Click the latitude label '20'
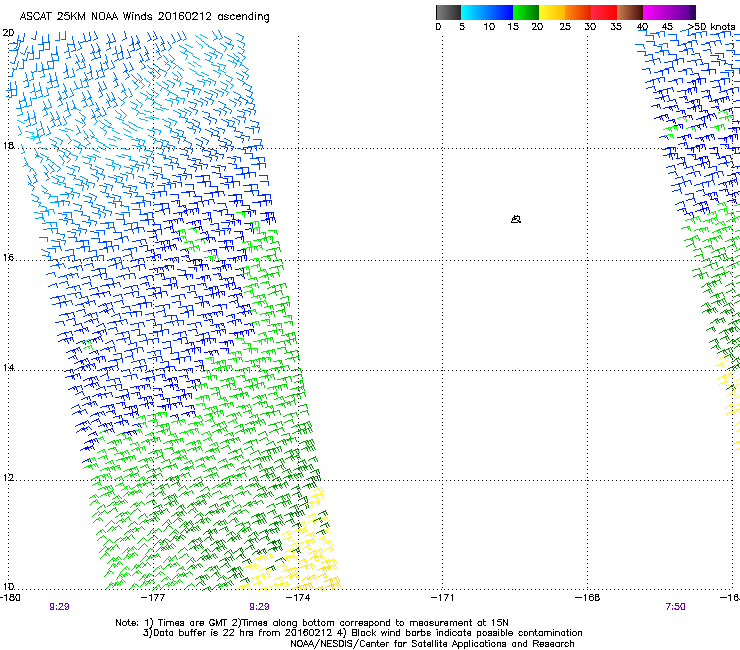The height and width of the screenshot is (650, 740). point(8,33)
